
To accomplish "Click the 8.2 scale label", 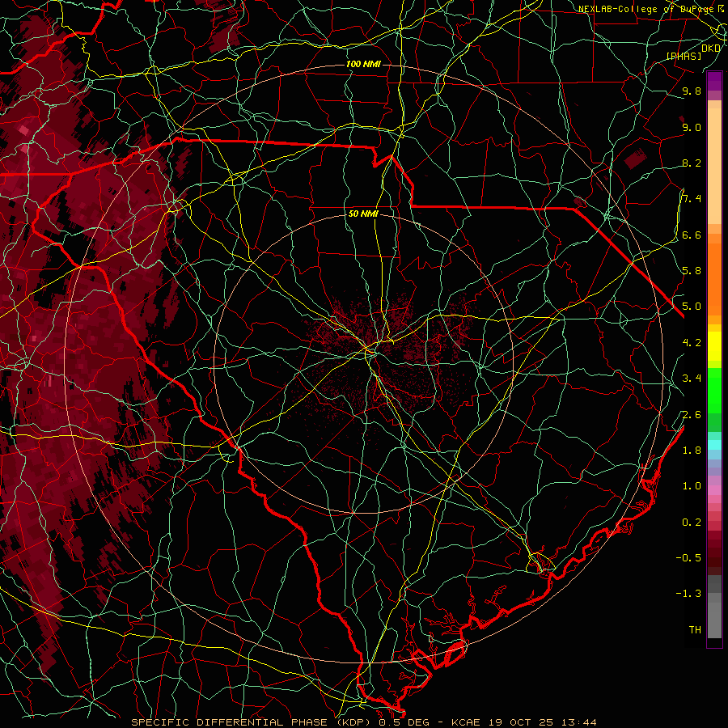I will (692, 163).
